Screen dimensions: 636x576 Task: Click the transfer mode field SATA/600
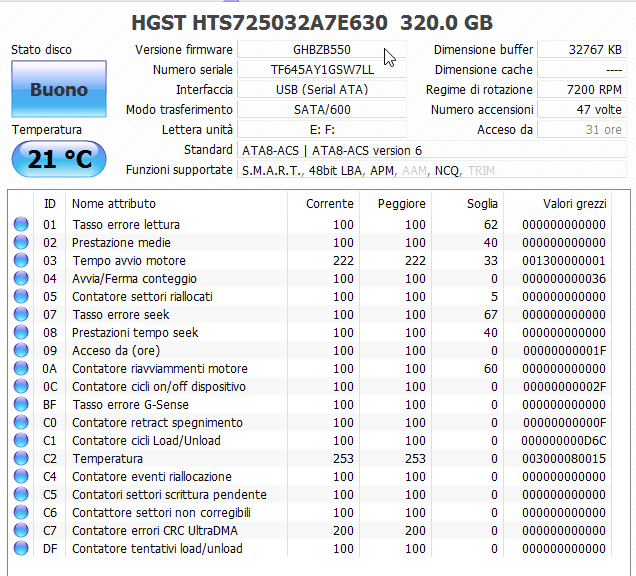click(x=322, y=110)
